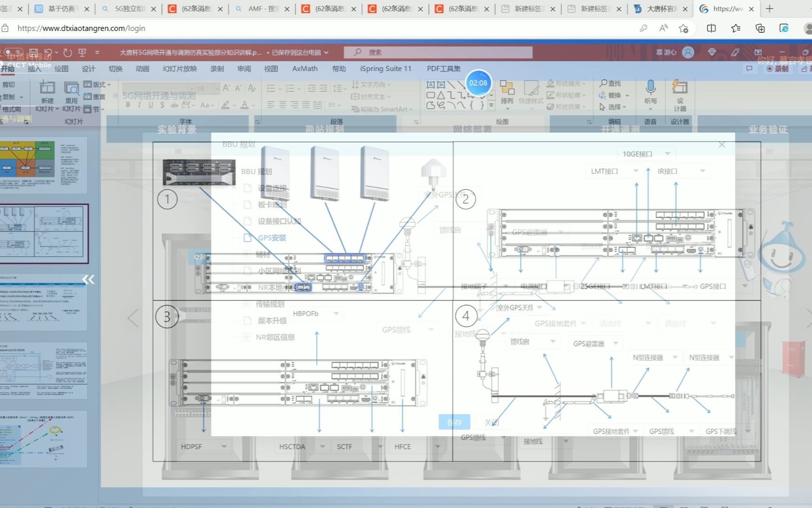Click the Reuse Slides icon
This screenshot has height=508, width=812.
click(71, 88)
